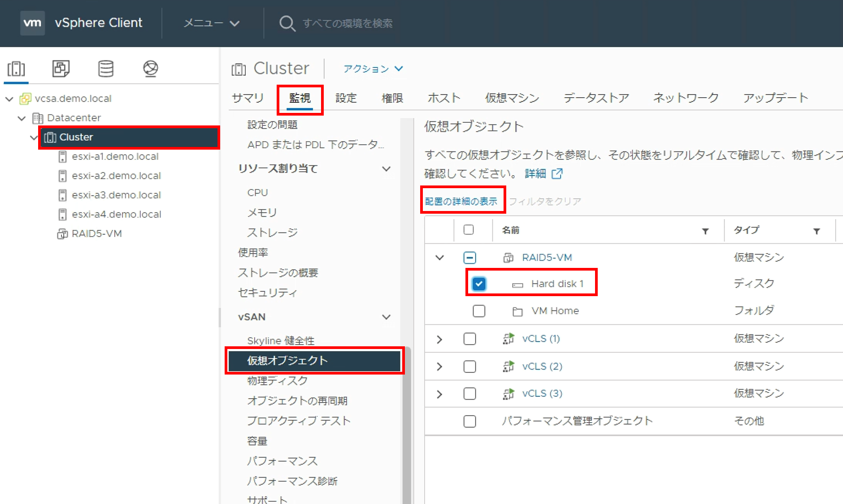Click the VMware vm logo
This screenshot has height=504, width=843.
[32, 23]
